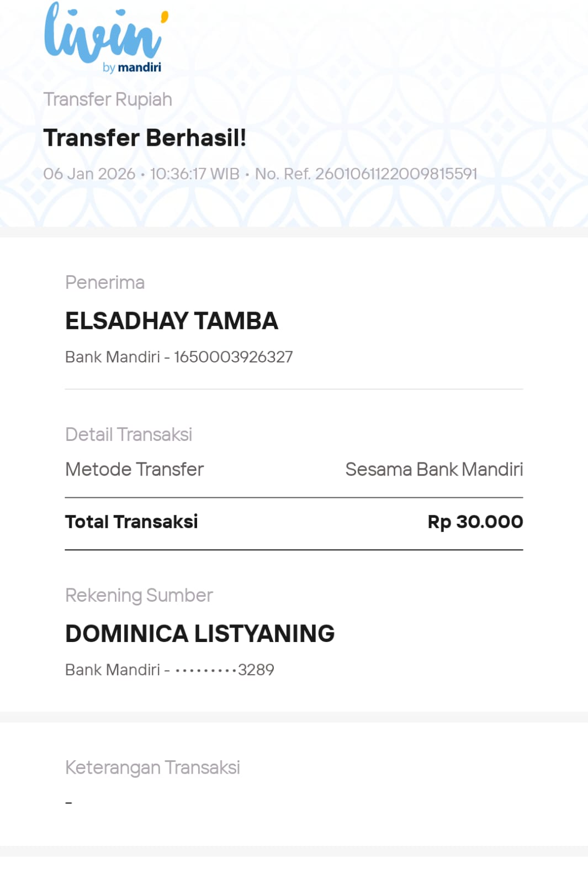The image size is (588, 884).
Task: Click the 'Keterangan Transaksi' label
Action: click(x=152, y=767)
